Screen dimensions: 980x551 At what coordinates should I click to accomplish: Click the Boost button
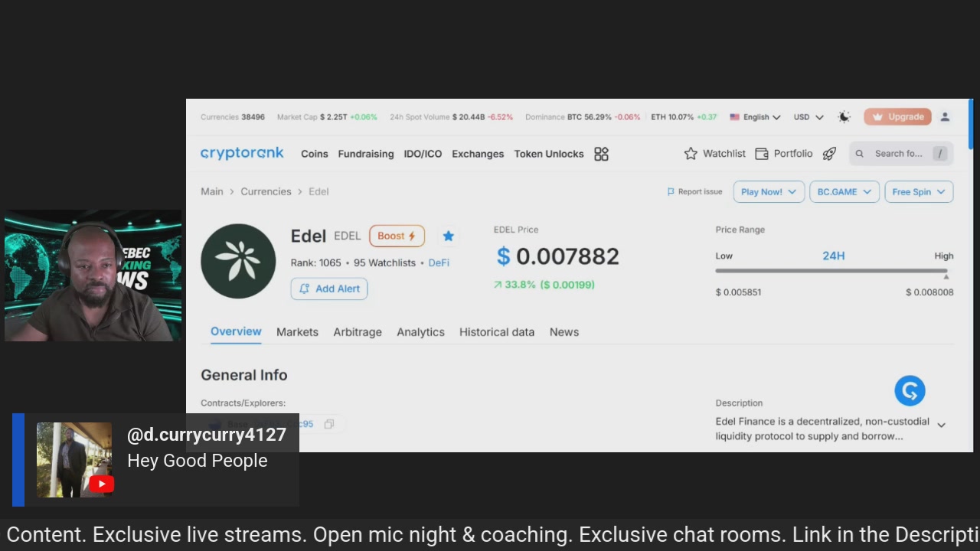coord(397,236)
